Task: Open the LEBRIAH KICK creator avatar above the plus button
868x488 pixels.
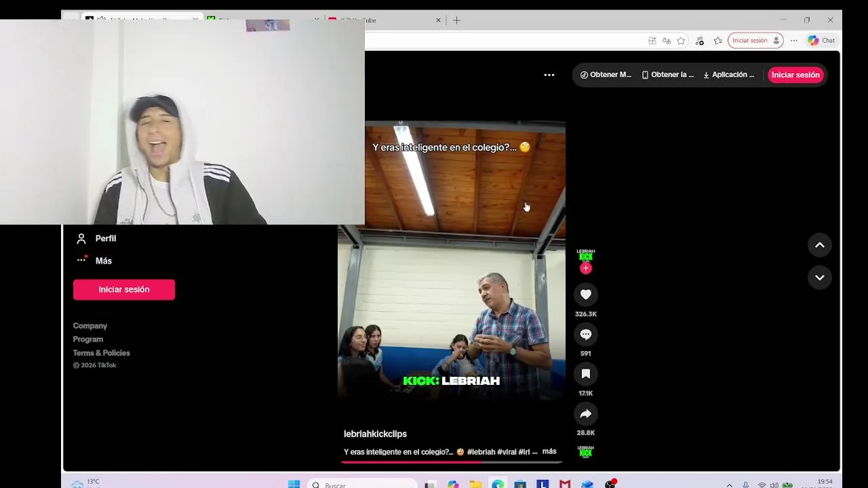Action: (x=586, y=256)
